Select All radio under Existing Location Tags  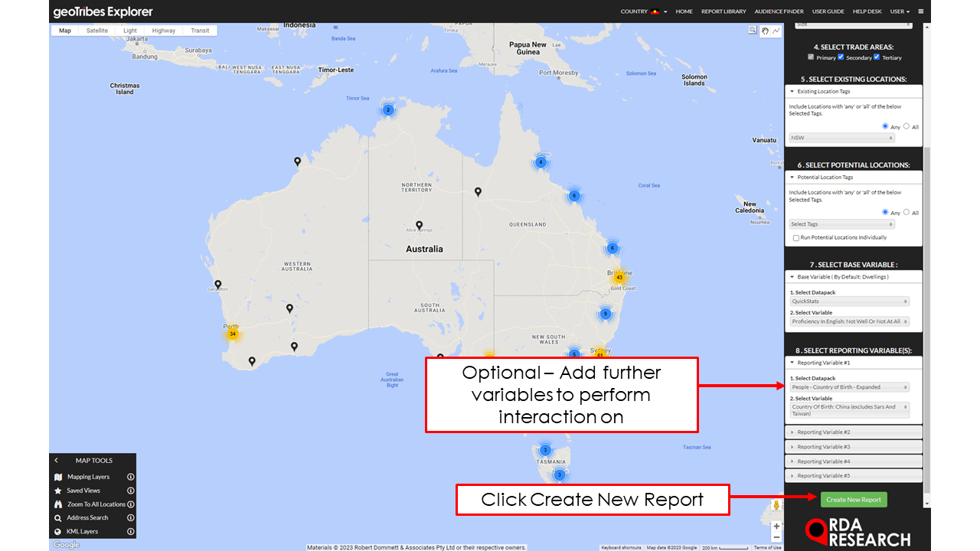(x=906, y=126)
